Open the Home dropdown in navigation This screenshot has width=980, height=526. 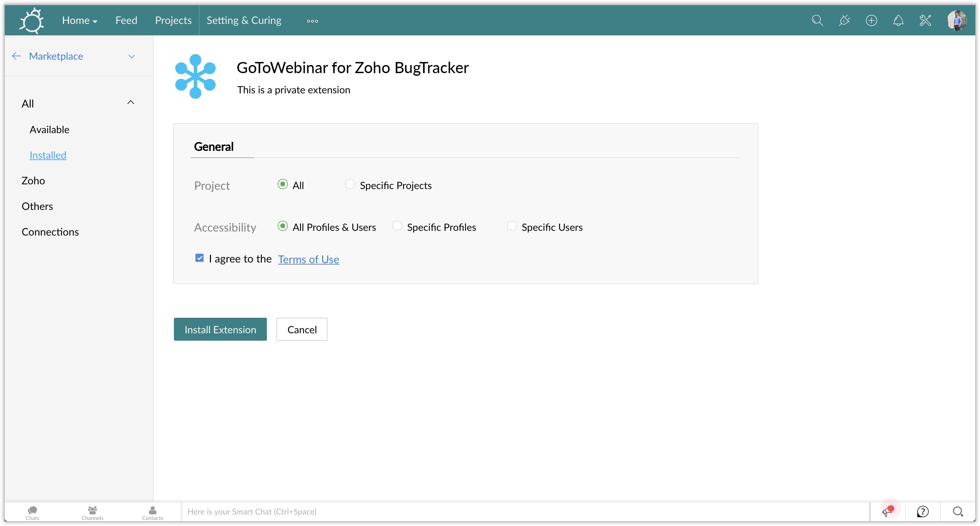80,21
